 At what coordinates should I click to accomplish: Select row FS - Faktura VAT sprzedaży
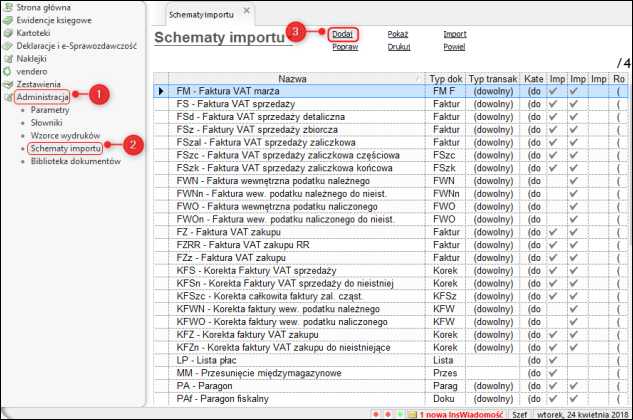391,104
